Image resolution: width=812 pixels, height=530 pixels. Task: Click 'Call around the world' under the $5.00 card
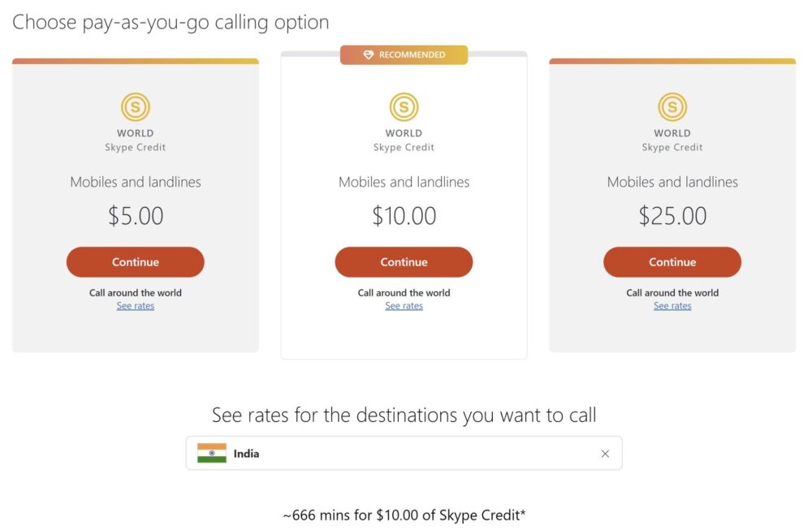point(135,293)
